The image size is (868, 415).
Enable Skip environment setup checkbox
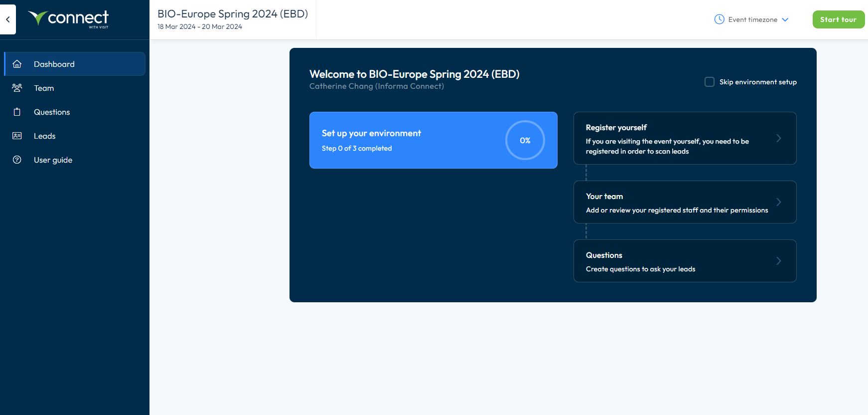coord(710,82)
